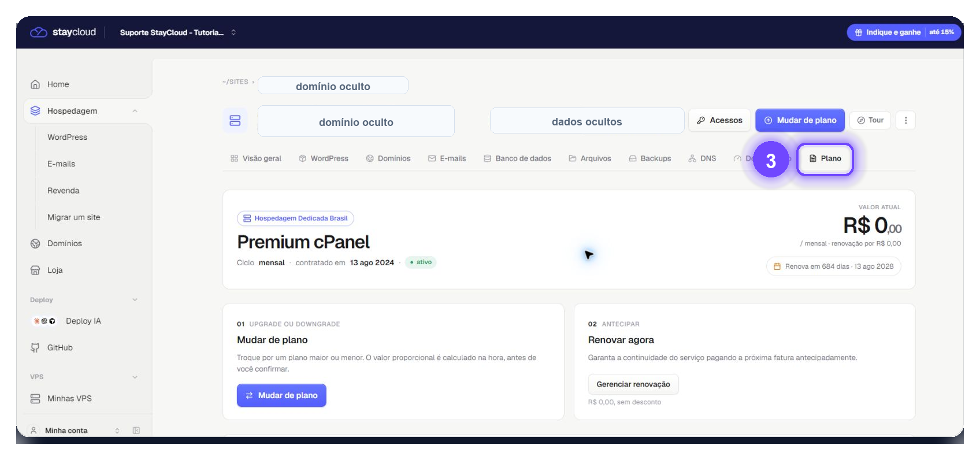Switch to the WordPress tab
This screenshot has width=980, height=460.
click(324, 158)
